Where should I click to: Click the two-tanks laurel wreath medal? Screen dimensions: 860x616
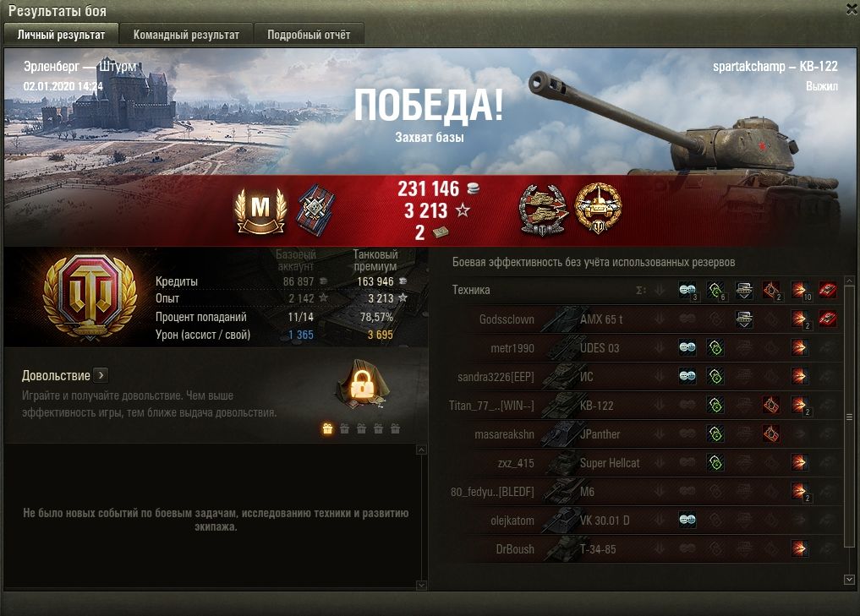542,210
